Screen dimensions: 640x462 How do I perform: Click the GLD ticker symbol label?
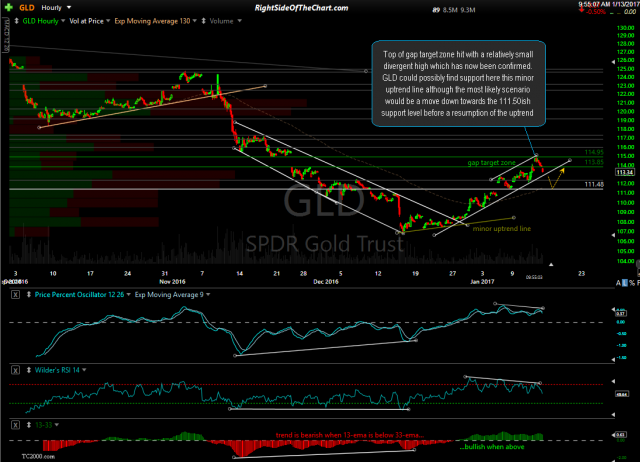[27, 8]
